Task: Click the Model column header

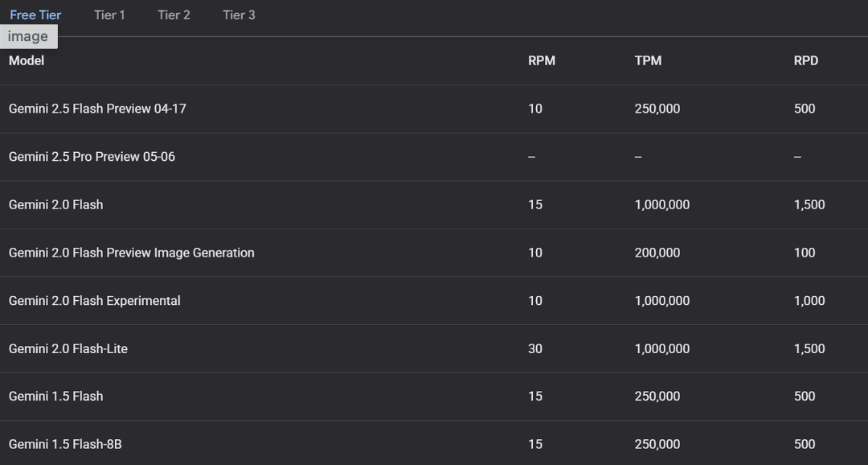Action: 27,60
